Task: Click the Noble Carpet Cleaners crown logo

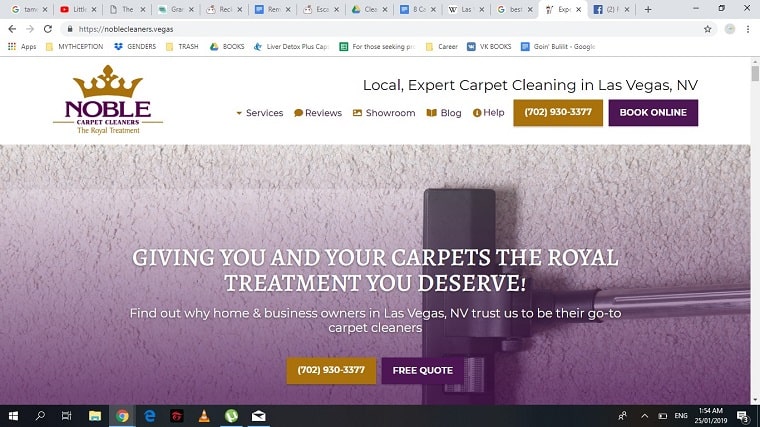Action: pos(108,99)
